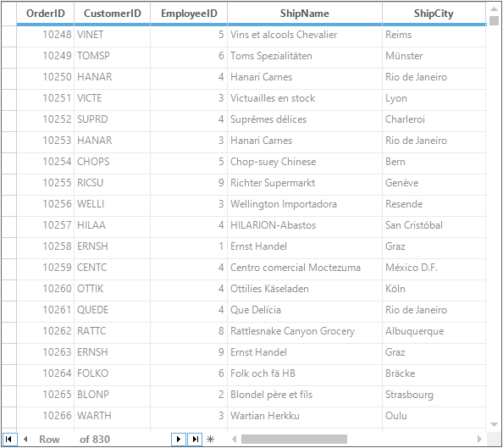Sort by OrderID column header
The height and width of the screenshot is (448, 503).
point(45,14)
